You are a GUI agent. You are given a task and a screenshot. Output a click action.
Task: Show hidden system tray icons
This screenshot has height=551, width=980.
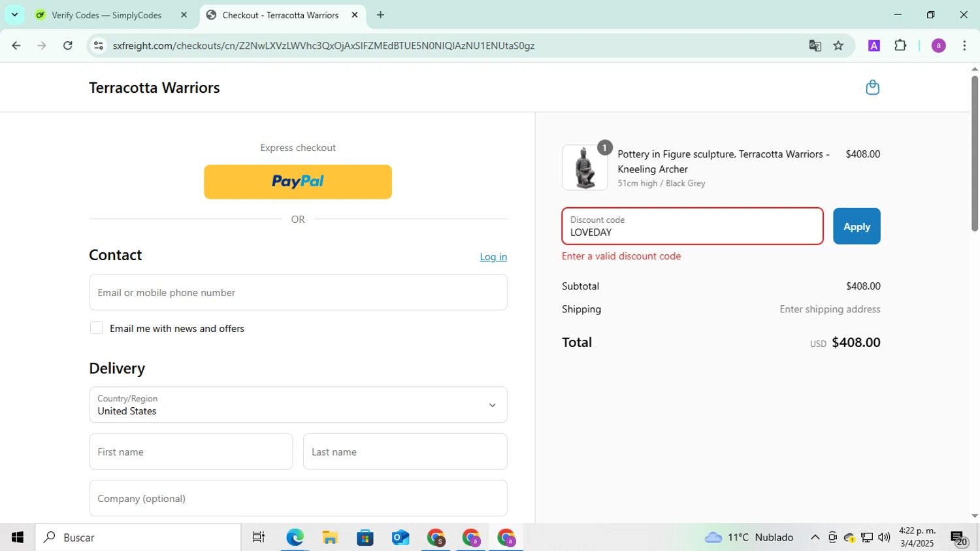[815, 537]
